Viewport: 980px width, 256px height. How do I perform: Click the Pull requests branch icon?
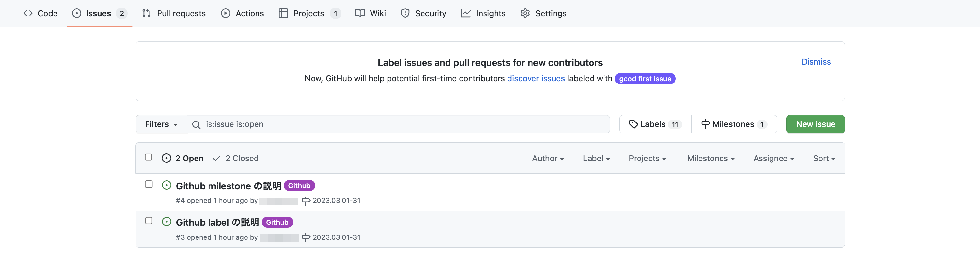pos(147,13)
